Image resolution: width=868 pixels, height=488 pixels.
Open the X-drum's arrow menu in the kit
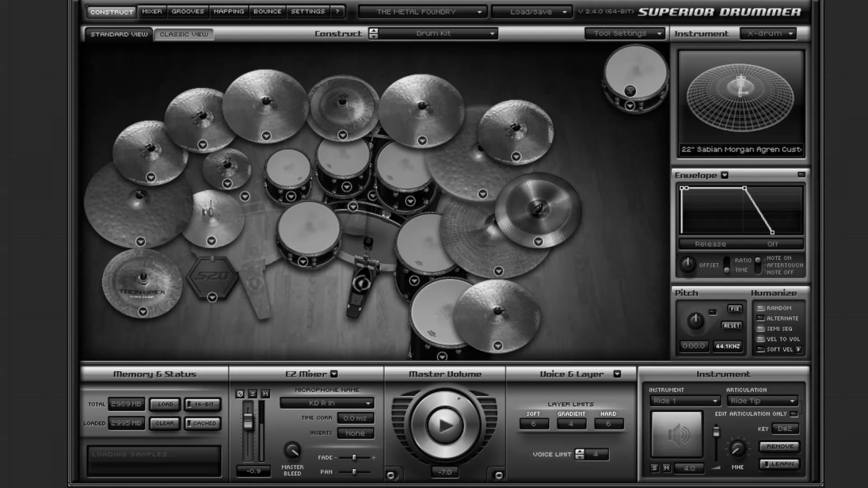(x=630, y=105)
